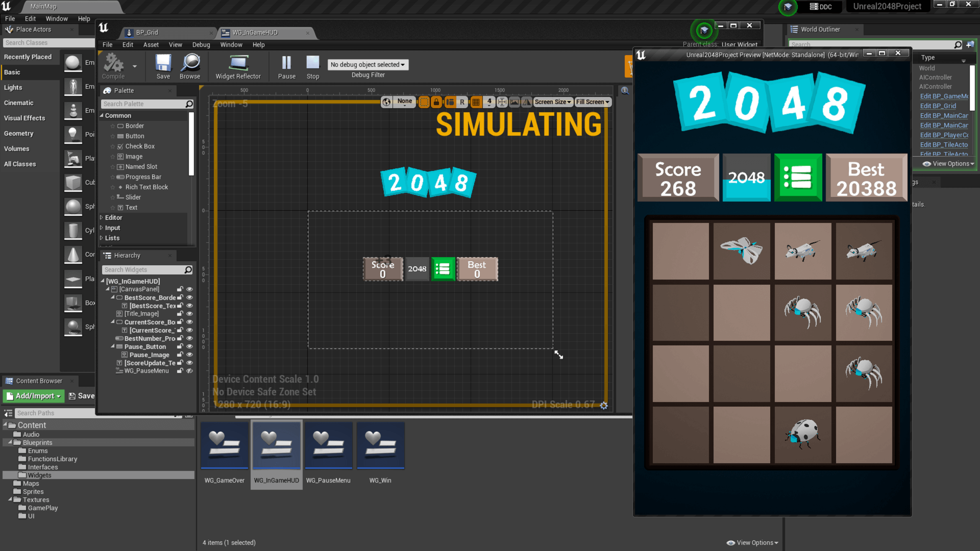Screen dimensions: 980x551
Task: Select the Progress Bar in Palette
Action: click(143, 177)
